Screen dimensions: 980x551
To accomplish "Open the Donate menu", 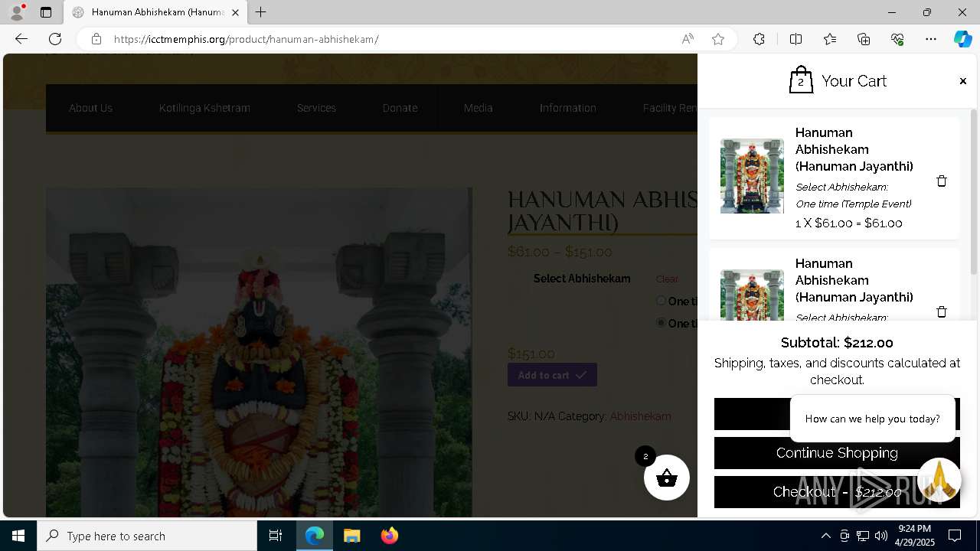I will pyautogui.click(x=400, y=108).
